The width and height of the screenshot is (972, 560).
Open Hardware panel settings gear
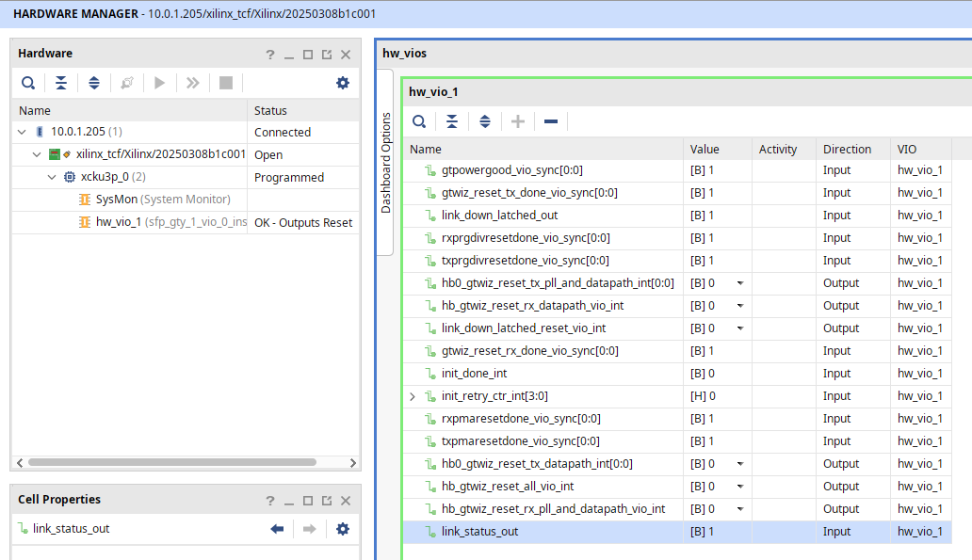click(x=342, y=83)
